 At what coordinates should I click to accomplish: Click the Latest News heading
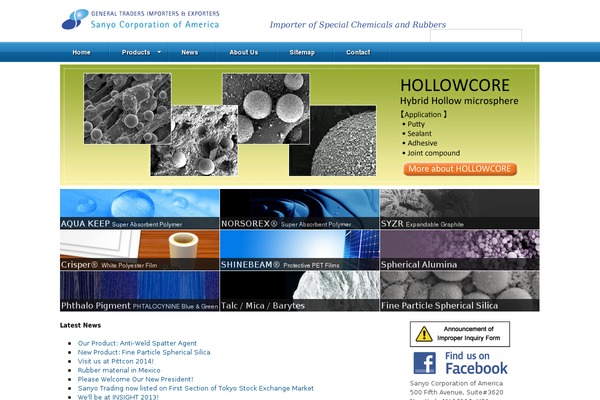(x=80, y=325)
